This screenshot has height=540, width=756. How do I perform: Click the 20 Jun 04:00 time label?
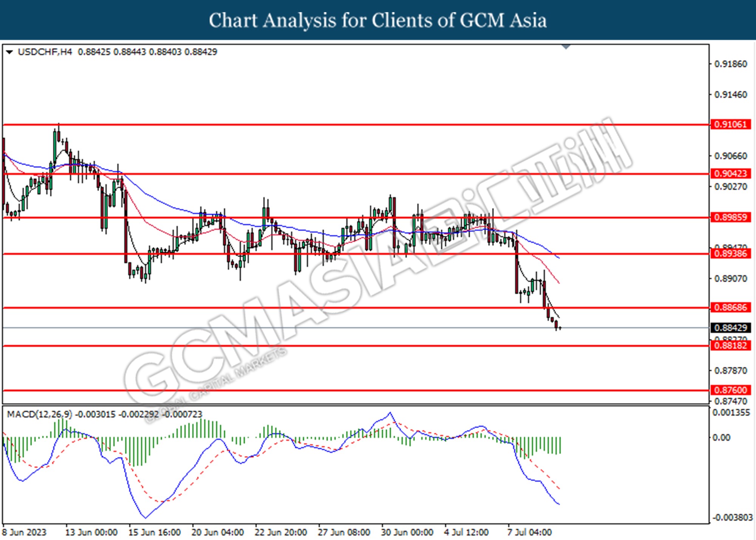tap(217, 532)
